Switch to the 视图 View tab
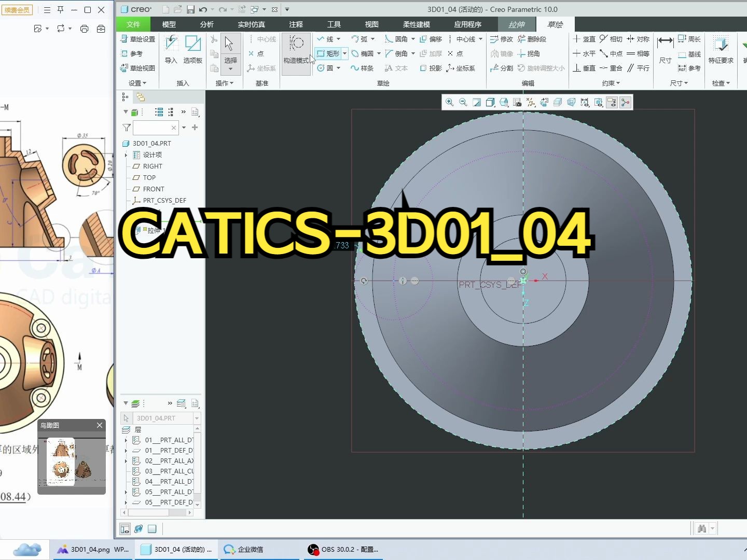This screenshot has width=747, height=560. 372,24
